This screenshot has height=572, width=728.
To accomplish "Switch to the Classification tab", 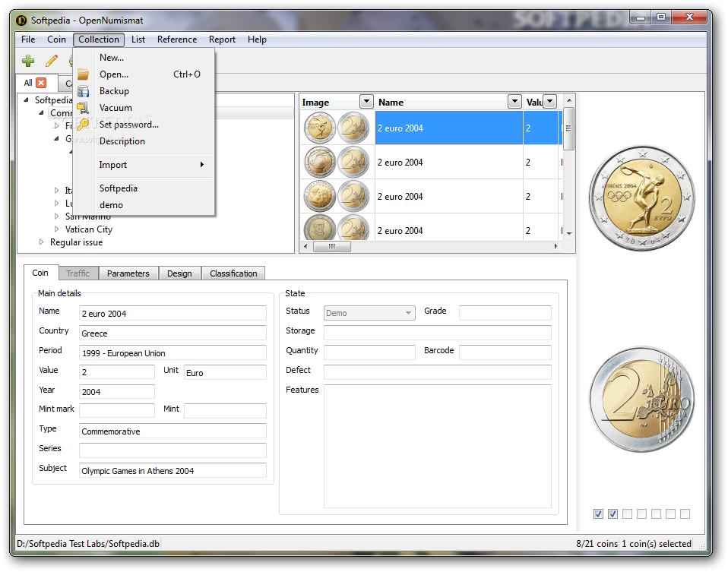I will (233, 273).
